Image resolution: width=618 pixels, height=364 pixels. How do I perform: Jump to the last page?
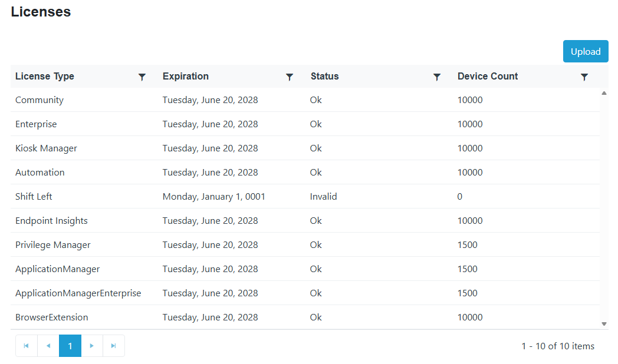(114, 346)
